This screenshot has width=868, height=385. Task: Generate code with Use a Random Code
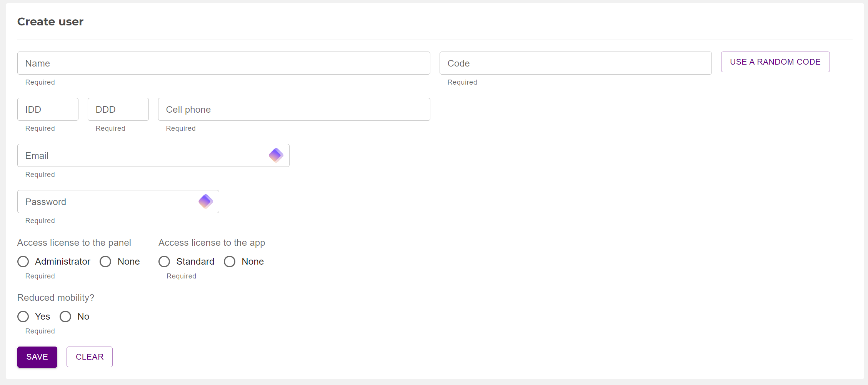[x=775, y=62]
